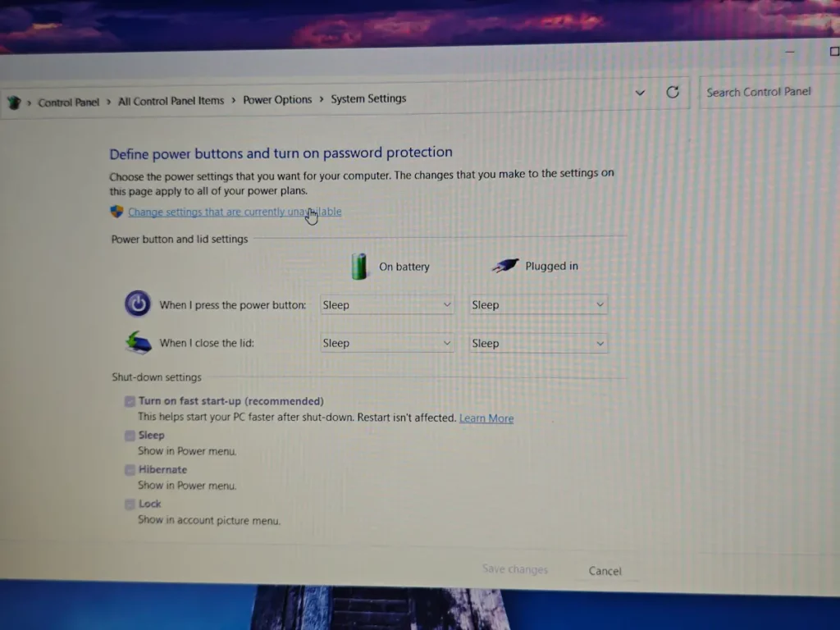Open the power button On battery dropdown
The image size is (840, 630).
point(386,304)
